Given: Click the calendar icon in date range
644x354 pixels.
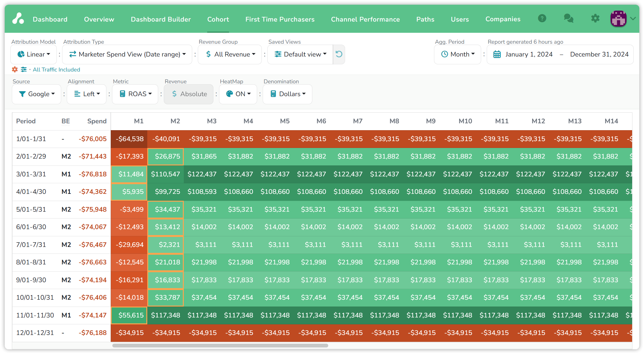Looking at the screenshot, I should 497,54.
